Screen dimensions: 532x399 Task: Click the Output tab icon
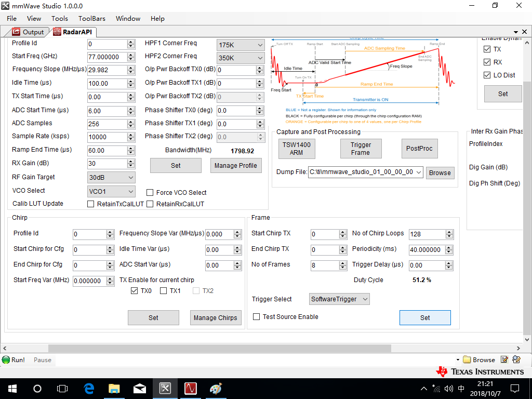pyautogui.click(x=16, y=32)
